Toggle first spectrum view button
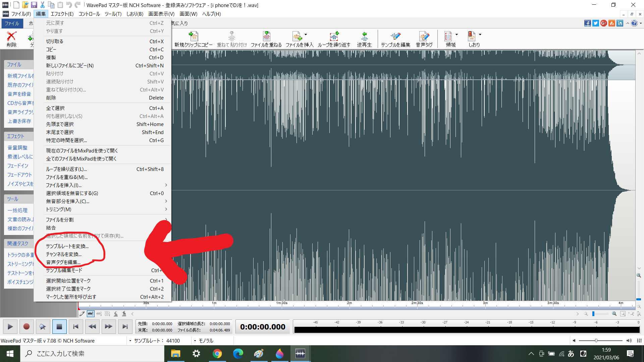 pos(116,314)
